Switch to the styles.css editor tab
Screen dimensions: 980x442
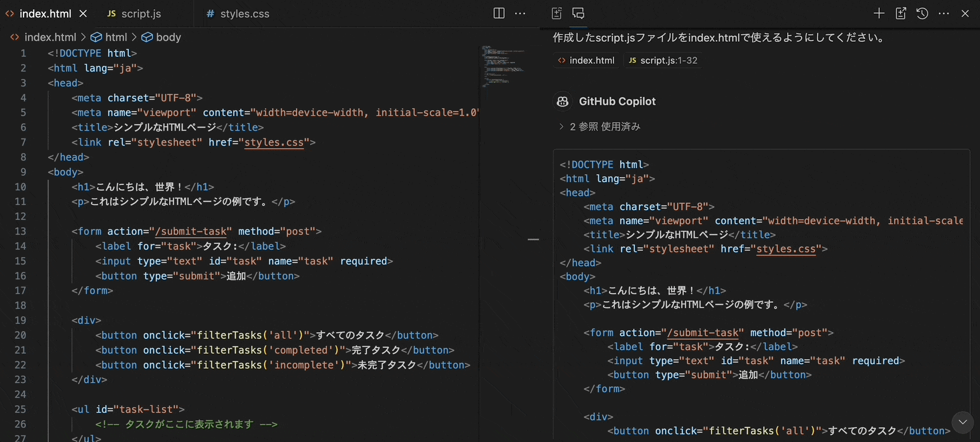[x=238, y=14]
